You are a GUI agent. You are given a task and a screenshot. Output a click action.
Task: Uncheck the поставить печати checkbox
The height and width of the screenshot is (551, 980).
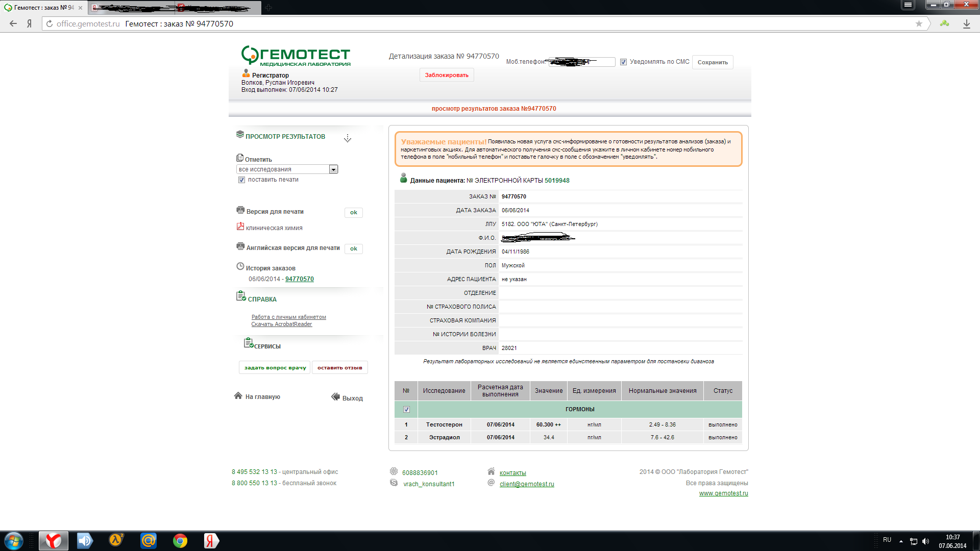tap(241, 180)
